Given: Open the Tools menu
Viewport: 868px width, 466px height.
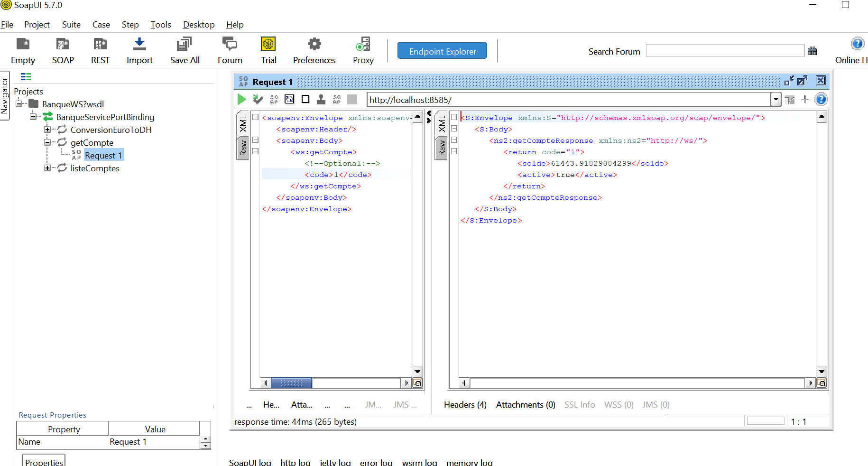Looking at the screenshot, I should pos(160,24).
